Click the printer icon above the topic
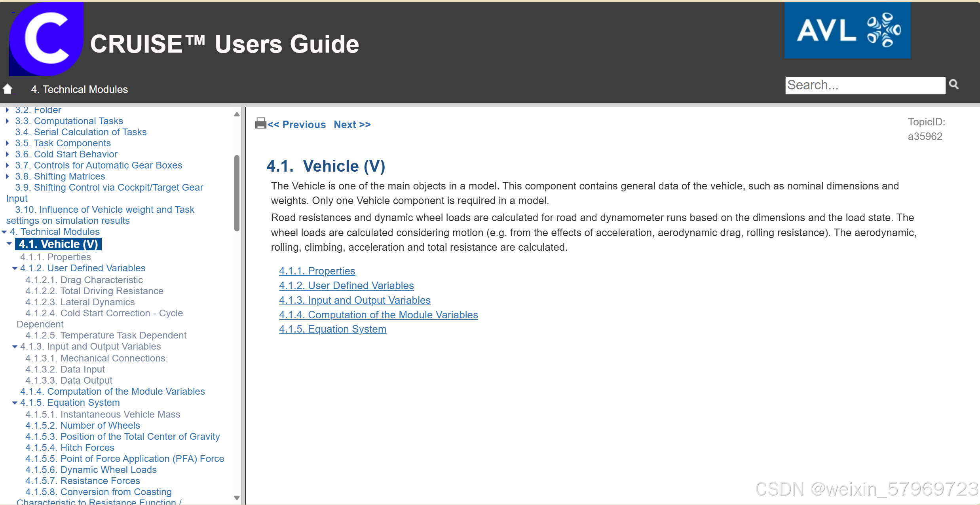 [260, 123]
